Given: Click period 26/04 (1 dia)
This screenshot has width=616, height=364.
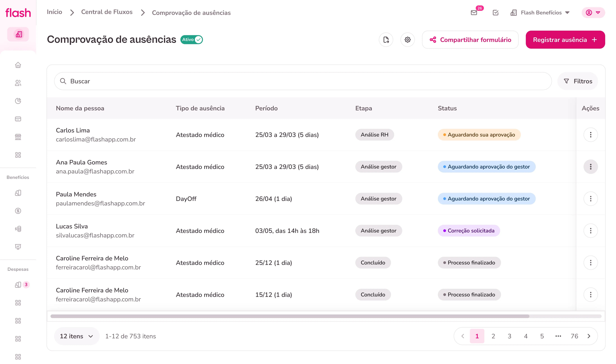Looking at the screenshot, I should [274, 199].
